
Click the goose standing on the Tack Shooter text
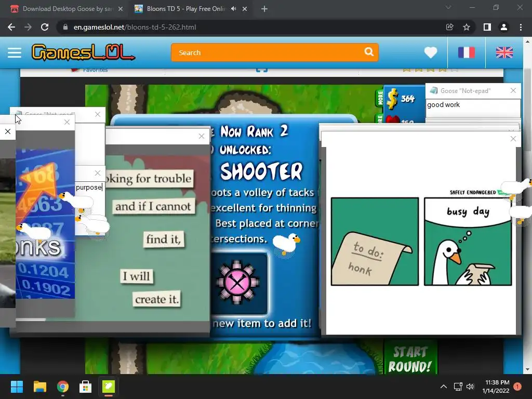click(286, 243)
